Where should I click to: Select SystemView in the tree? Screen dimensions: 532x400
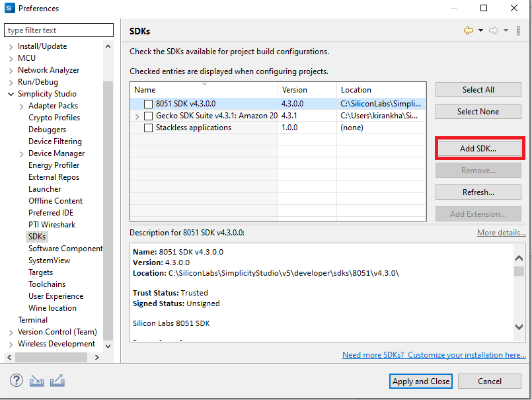click(x=49, y=260)
